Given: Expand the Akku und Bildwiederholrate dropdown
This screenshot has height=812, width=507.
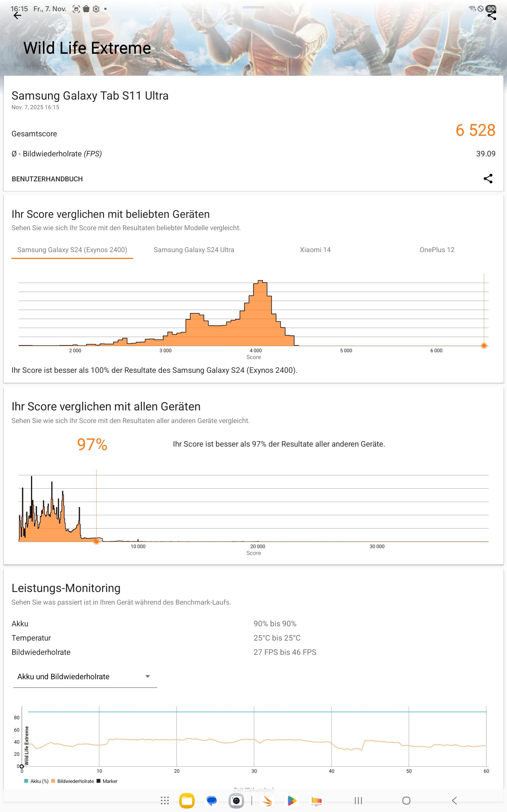Looking at the screenshot, I should (85, 676).
